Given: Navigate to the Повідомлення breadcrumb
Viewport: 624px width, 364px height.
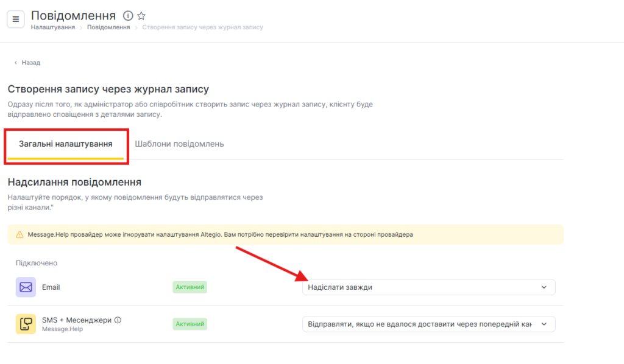Looking at the screenshot, I should [x=108, y=27].
